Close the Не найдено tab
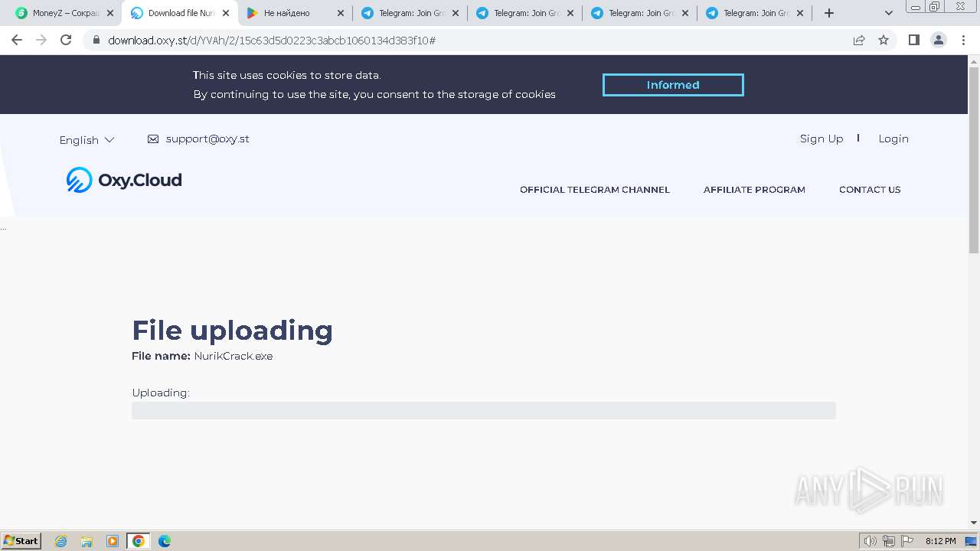This screenshot has width=980, height=551. point(341,13)
